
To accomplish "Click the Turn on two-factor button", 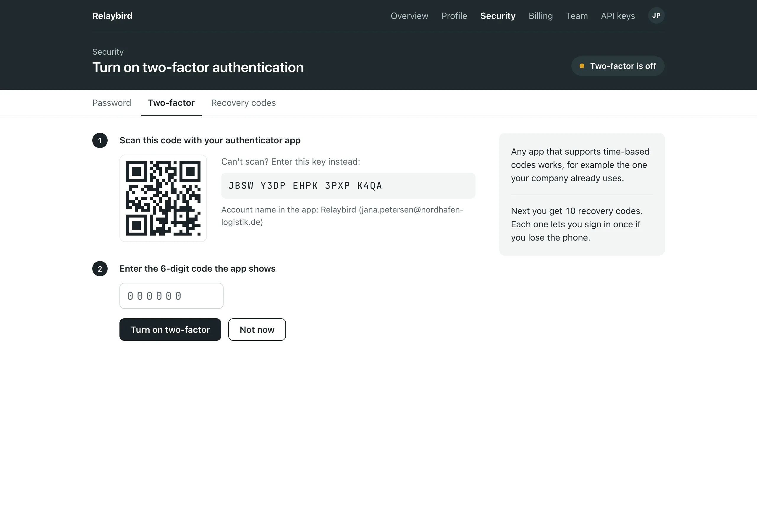I will tap(170, 329).
